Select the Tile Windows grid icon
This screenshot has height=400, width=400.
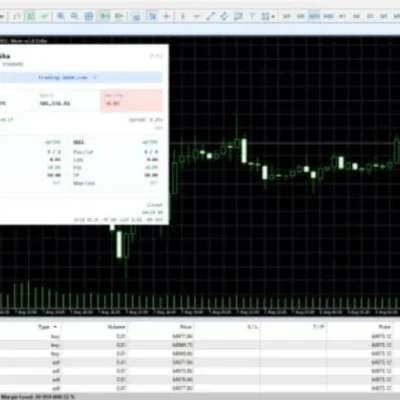(89, 16)
